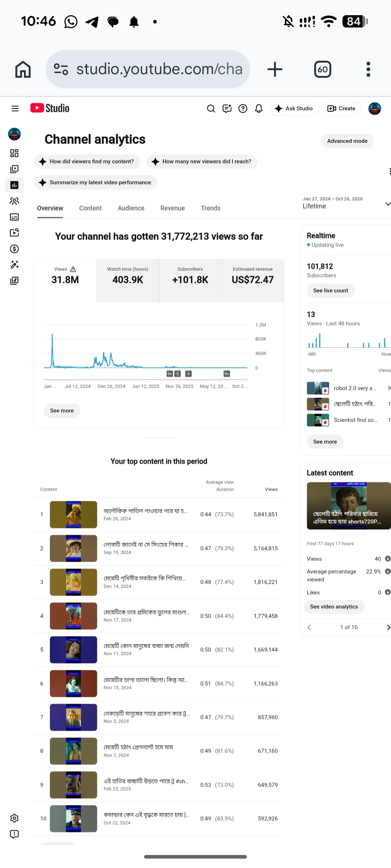The height and width of the screenshot is (868, 391).
Task: Open the channel avatar in the sidebar
Action: click(14, 134)
